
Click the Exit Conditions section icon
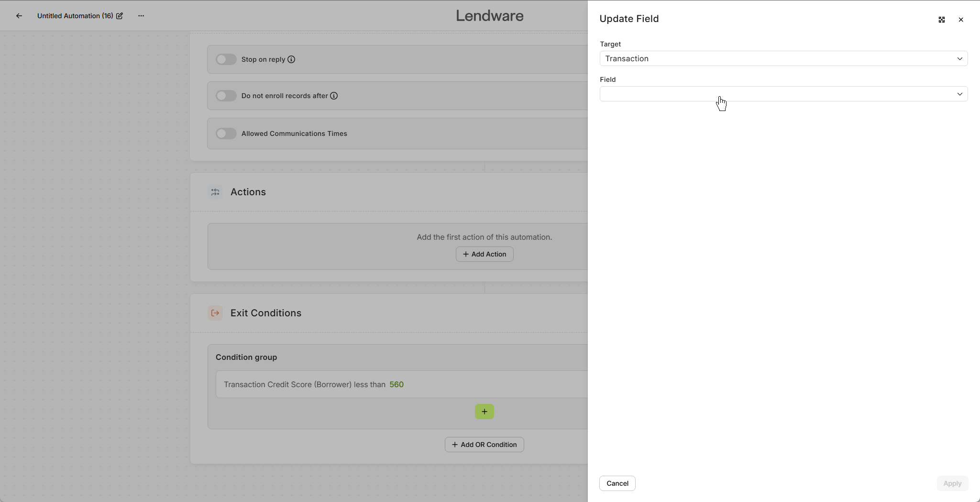(x=215, y=313)
